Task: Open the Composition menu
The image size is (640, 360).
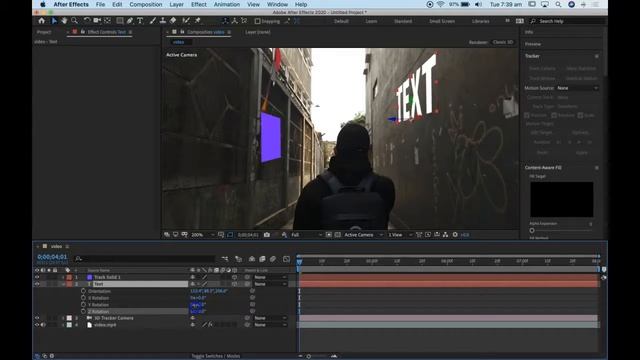Action: pos(146,4)
